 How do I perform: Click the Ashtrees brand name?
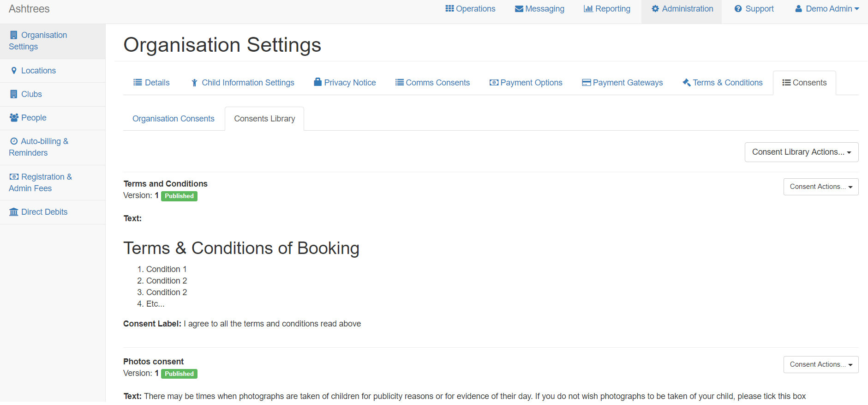(x=29, y=9)
